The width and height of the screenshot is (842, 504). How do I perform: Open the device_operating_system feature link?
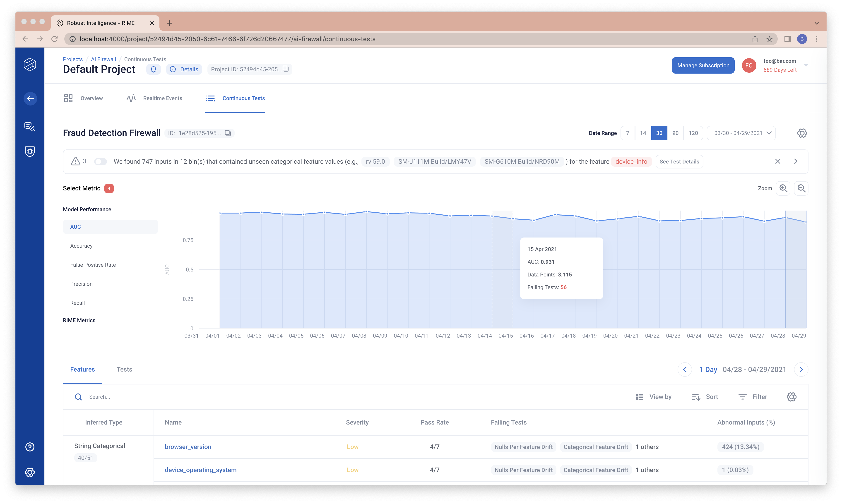pyautogui.click(x=201, y=470)
